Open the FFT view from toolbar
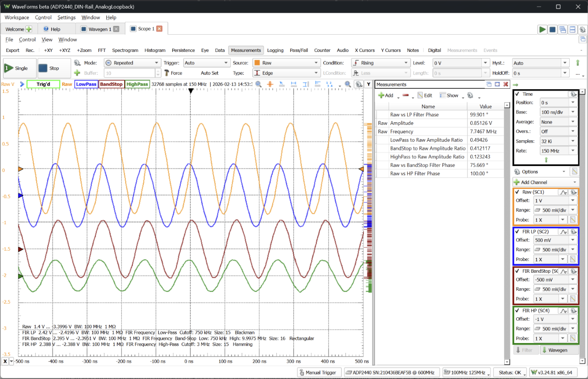 click(102, 50)
